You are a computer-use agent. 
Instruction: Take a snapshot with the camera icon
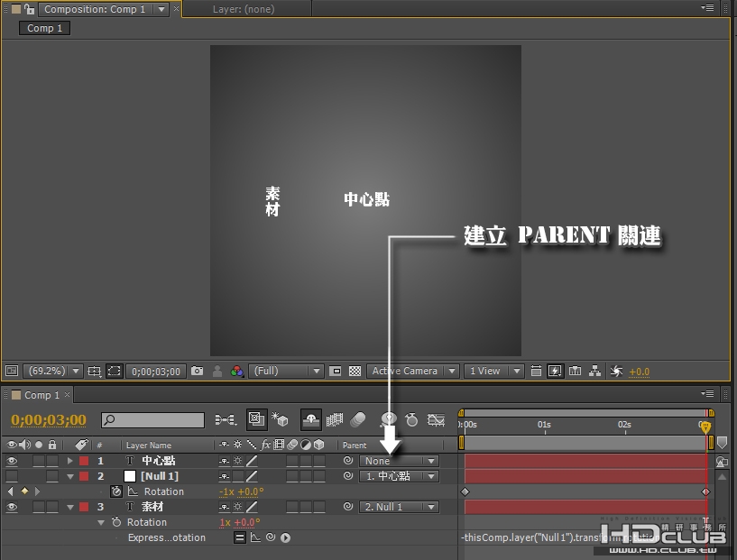197,372
